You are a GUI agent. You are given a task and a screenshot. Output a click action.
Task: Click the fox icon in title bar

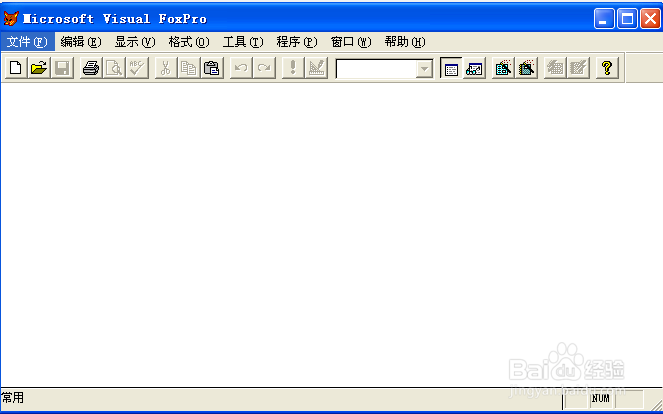tap(11, 19)
